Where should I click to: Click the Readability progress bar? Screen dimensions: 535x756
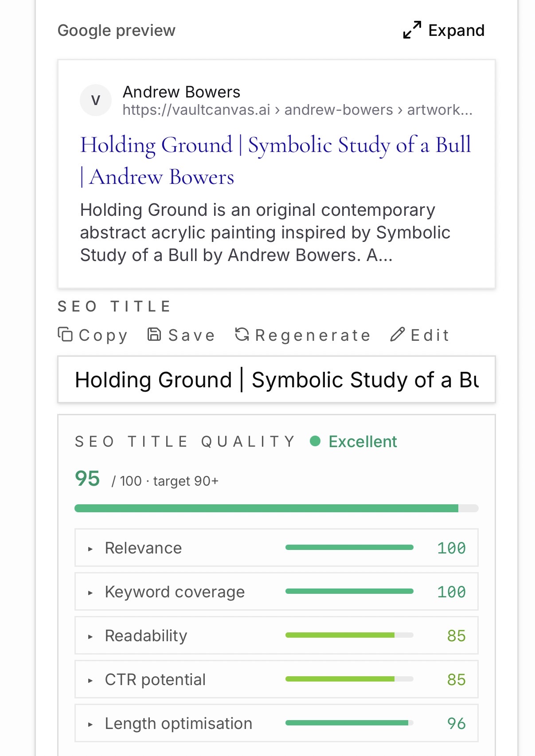pyautogui.click(x=349, y=635)
